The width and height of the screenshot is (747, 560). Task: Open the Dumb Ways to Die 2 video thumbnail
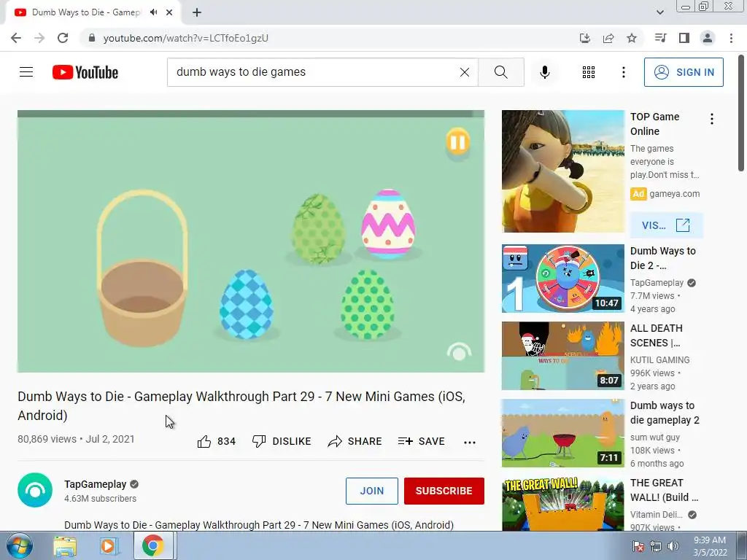tap(562, 279)
